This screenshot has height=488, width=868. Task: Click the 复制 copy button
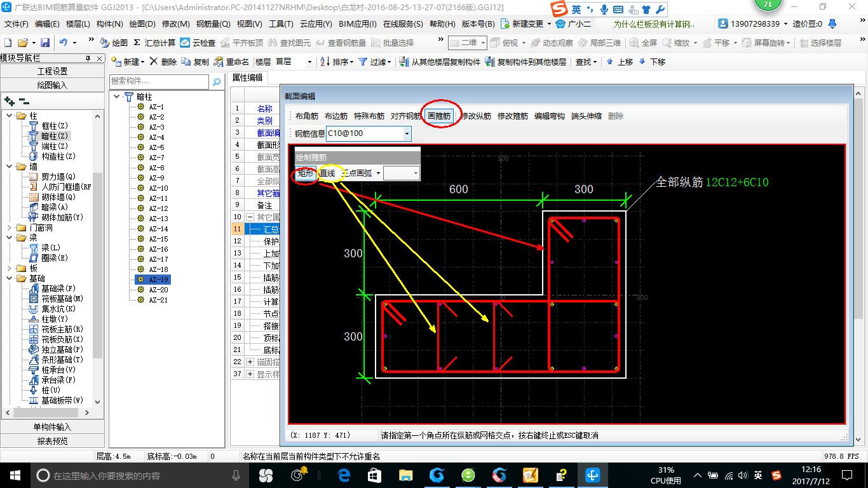(x=195, y=62)
